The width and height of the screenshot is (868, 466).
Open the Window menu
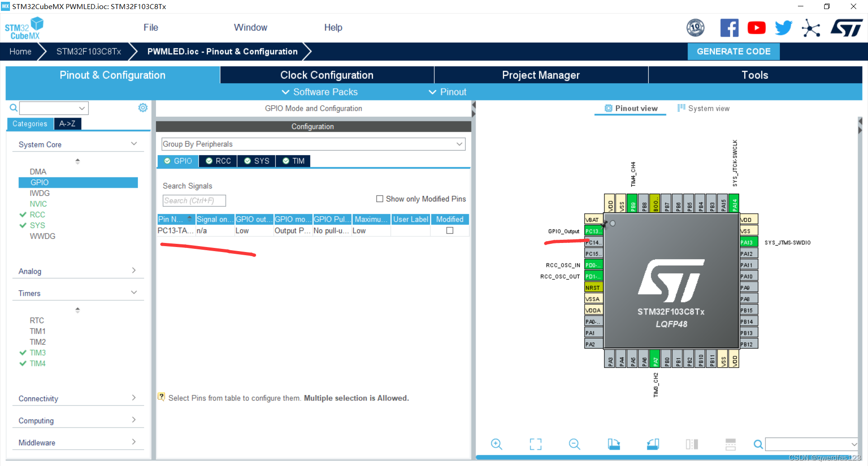[250, 28]
